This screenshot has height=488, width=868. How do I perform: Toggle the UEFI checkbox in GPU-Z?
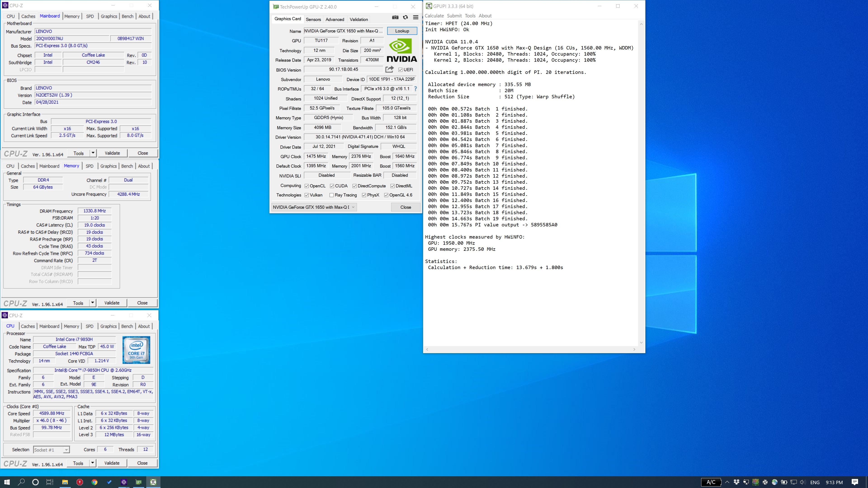(x=400, y=70)
